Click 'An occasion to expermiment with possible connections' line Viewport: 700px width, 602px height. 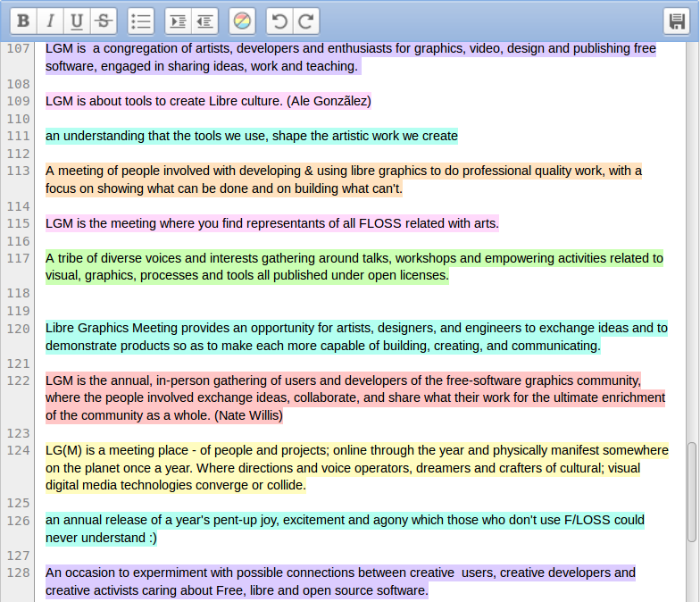click(341, 573)
